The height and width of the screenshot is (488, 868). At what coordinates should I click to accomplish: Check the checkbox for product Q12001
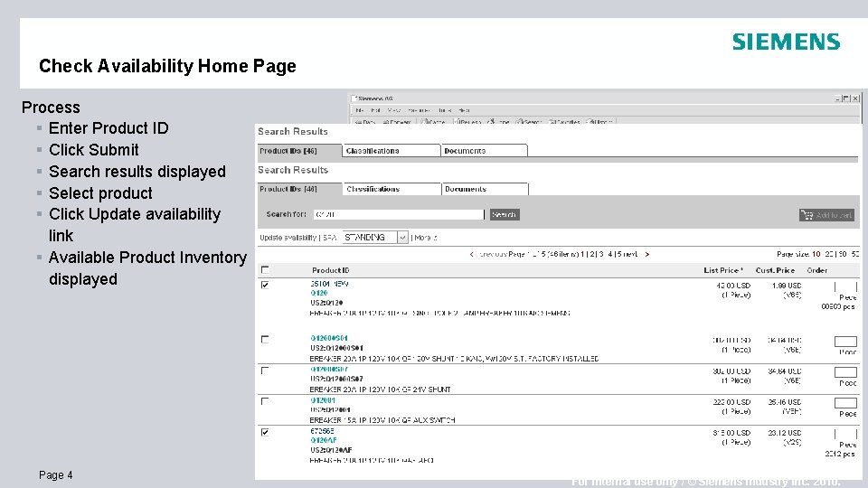265,401
